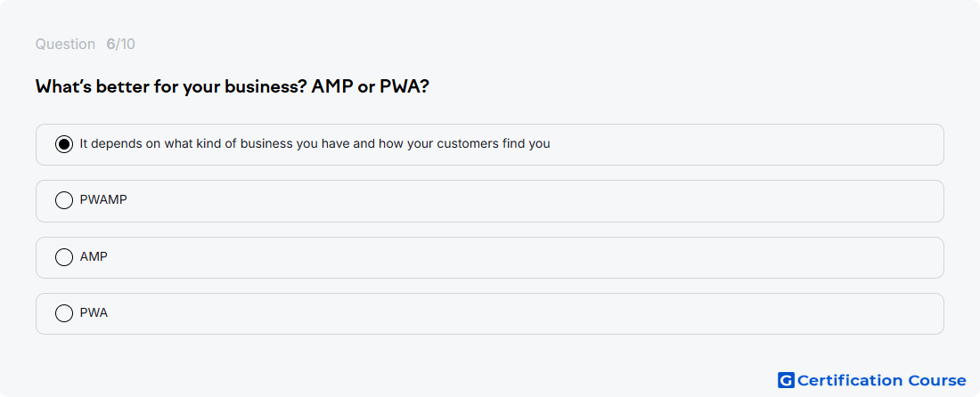Click empty space inside the PWA option card
This screenshot has height=397, width=980.
point(531,313)
